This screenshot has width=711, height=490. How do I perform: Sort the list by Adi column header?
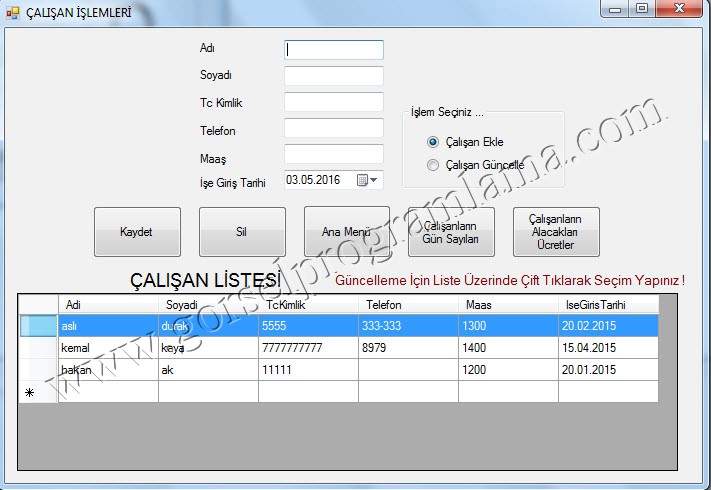click(x=108, y=304)
